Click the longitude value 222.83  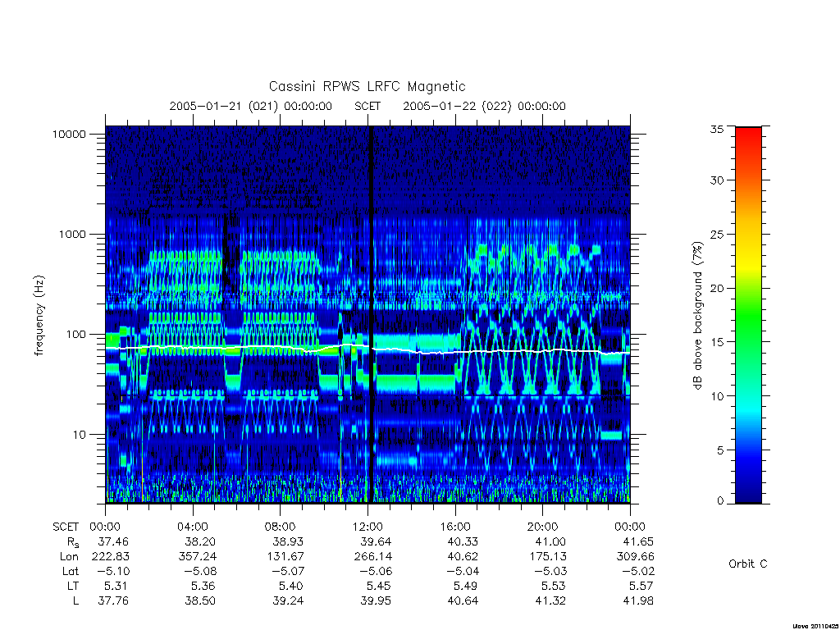111,557
